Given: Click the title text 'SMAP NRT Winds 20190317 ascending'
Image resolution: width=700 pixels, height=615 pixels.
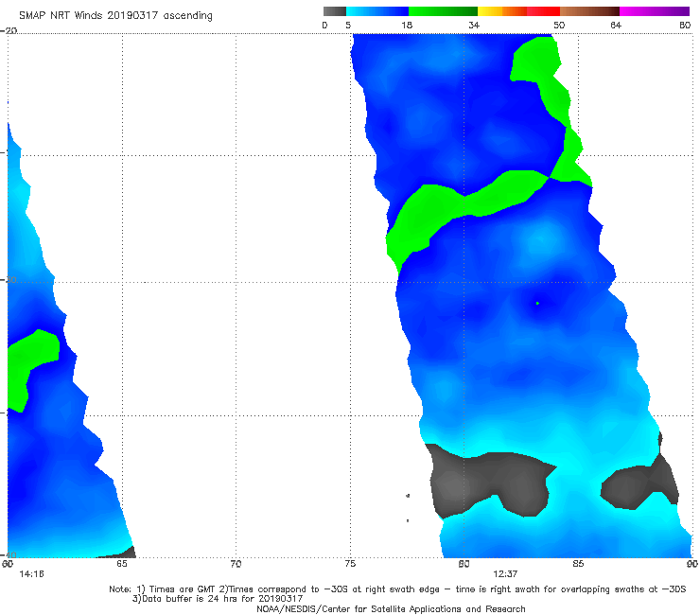Looking at the screenshot, I should point(115,16).
